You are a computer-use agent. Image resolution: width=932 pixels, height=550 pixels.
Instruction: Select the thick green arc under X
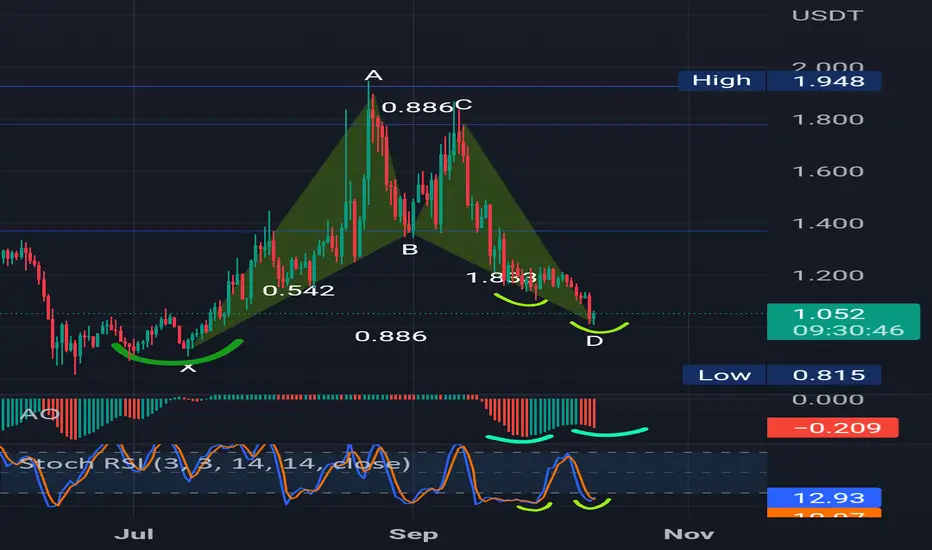[177, 354]
